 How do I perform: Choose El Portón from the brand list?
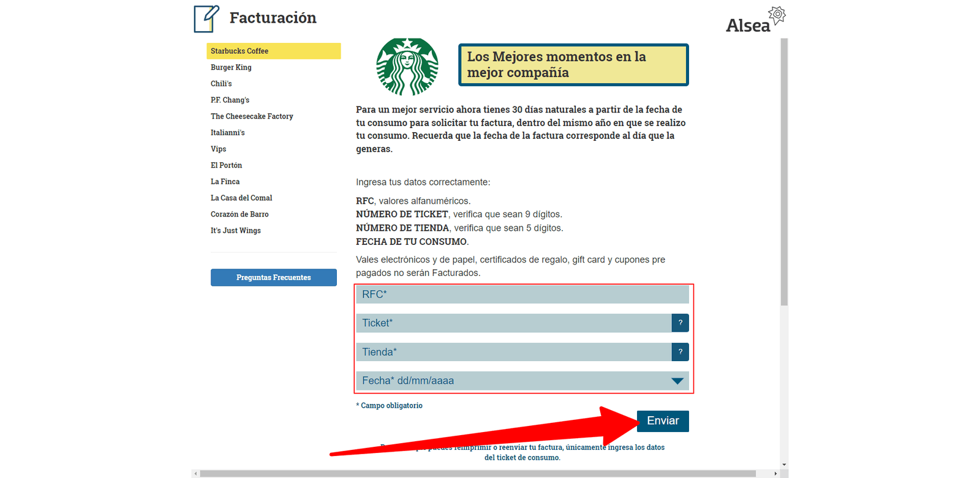[226, 165]
